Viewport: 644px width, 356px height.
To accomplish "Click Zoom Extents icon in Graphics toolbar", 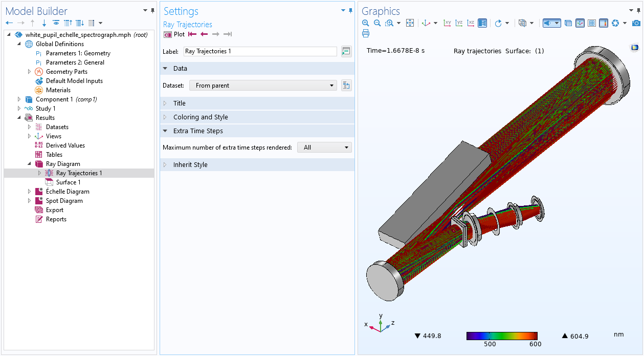I will [410, 23].
